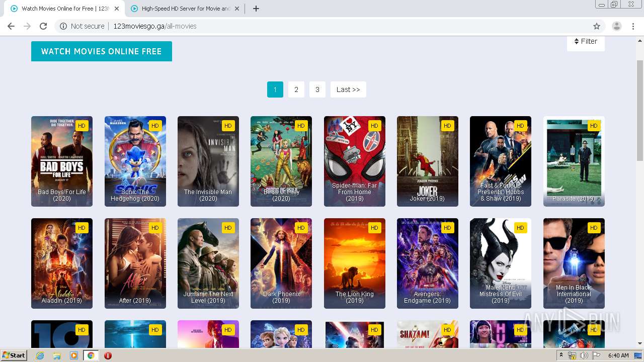Open Windows Media Player from taskbar

click(x=74, y=355)
